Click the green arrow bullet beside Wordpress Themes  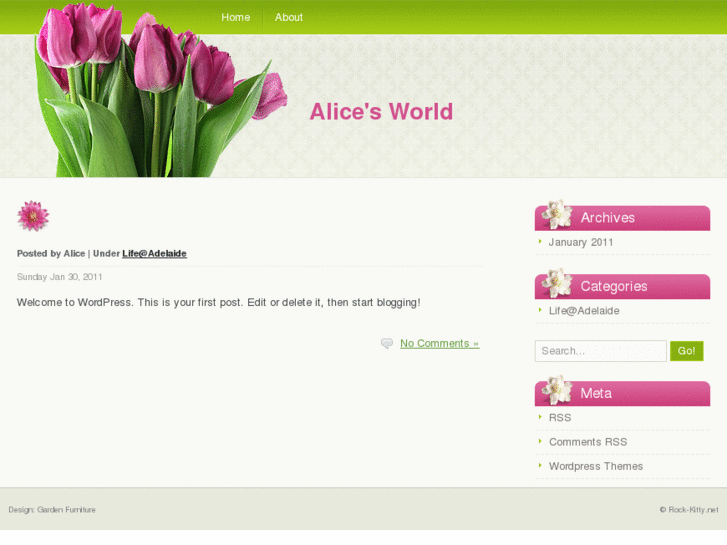[540, 465]
